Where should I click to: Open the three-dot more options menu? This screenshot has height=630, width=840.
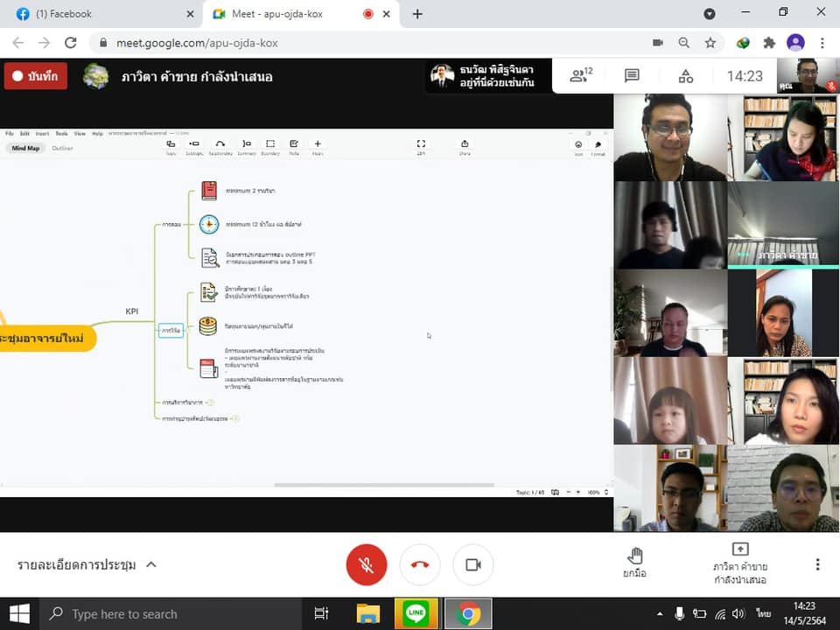click(x=817, y=564)
